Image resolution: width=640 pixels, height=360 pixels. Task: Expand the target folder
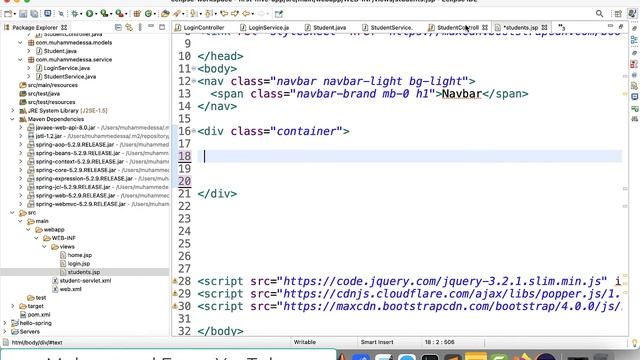[x=13, y=306]
